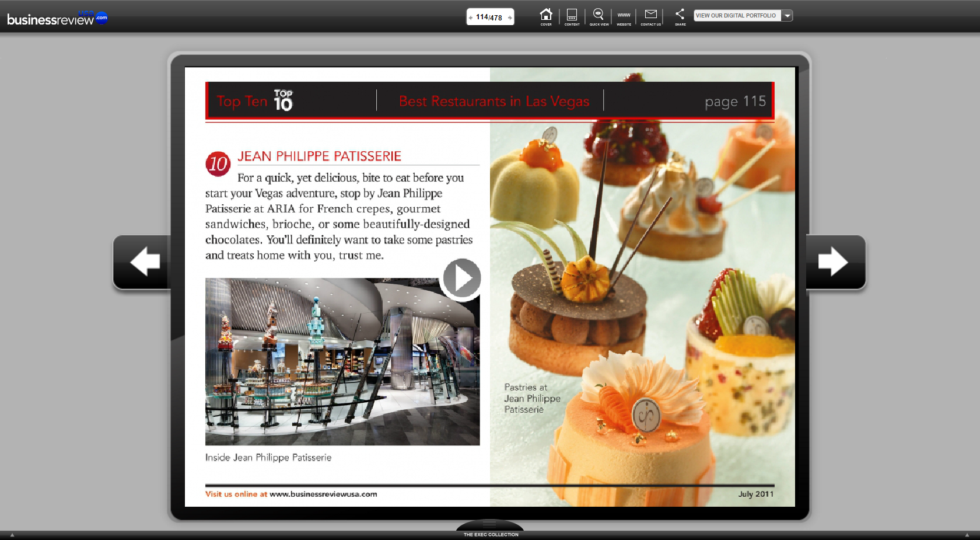Click small previous-page arrow in page counter
The height and width of the screenshot is (540, 980).
tap(471, 18)
